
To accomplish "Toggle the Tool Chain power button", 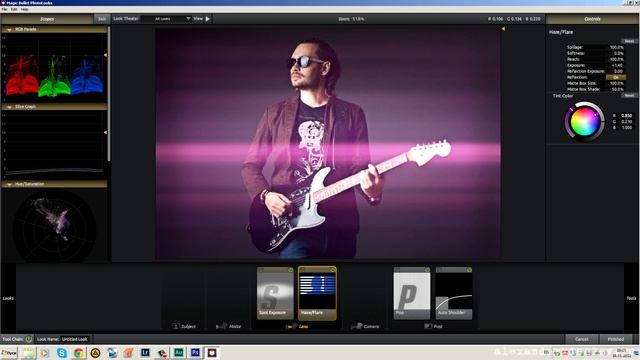I will 29,339.
